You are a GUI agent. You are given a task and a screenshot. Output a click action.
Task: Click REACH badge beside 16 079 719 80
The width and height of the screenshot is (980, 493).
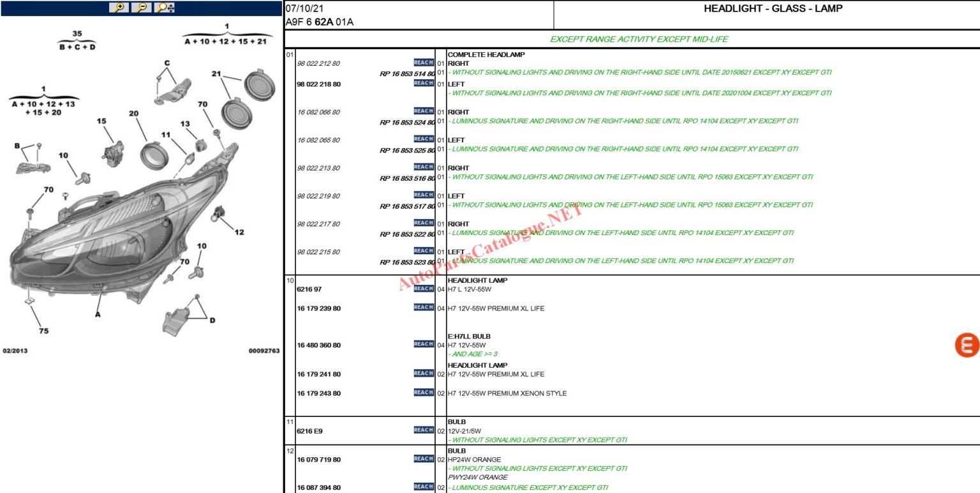pos(422,459)
